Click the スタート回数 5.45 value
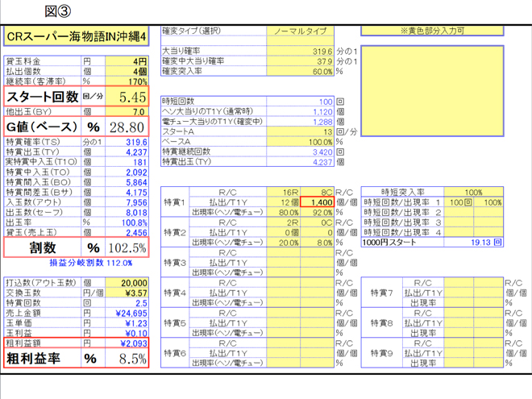The height and width of the screenshot is (399, 532). coord(127,97)
